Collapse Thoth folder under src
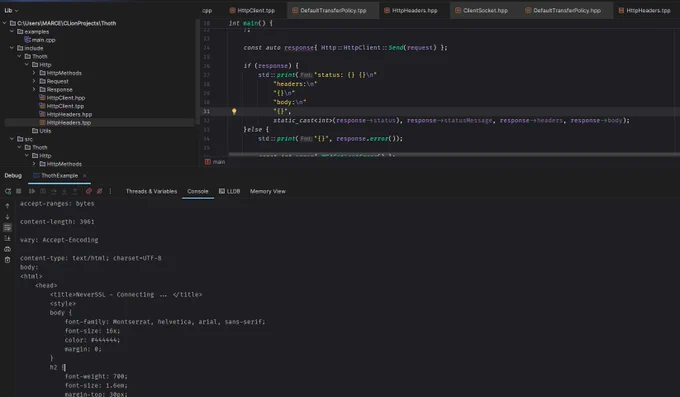This screenshot has width=680, height=397. pyautogui.click(x=20, y=148)
